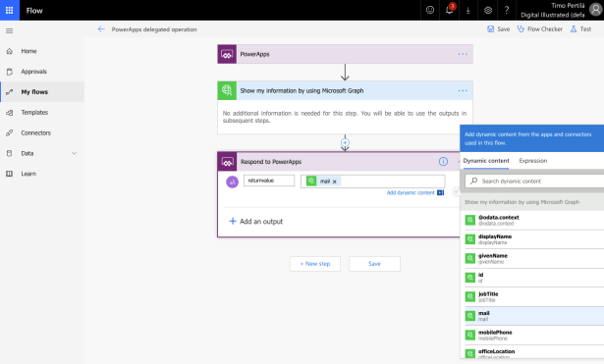Click the smiley feedback icon
The width and height of the screenshot is (604, 364).
click(430, 10)
